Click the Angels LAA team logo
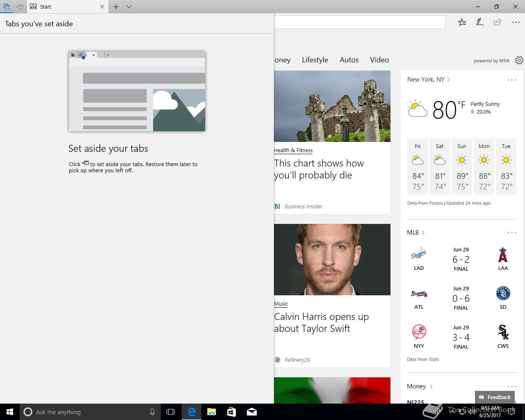525x420 pixels. 503,255
